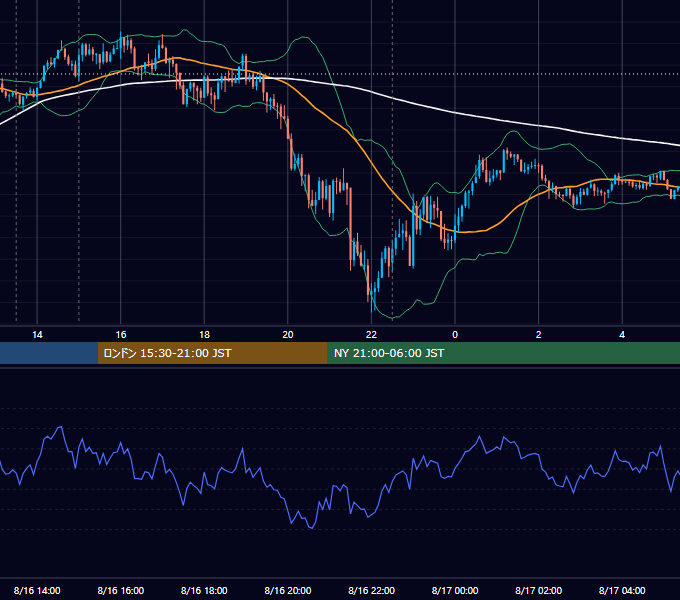Click the 22 hour axis label

click(372, 335)
